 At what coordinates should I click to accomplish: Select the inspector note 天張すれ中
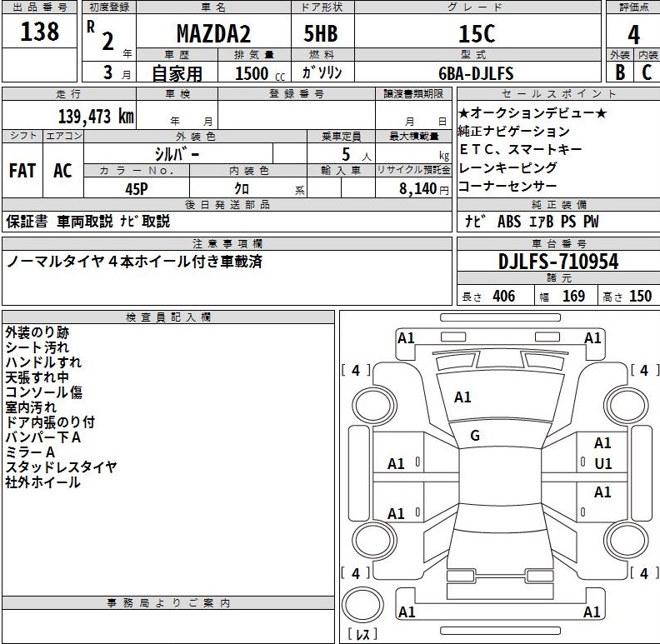point(37,377)
